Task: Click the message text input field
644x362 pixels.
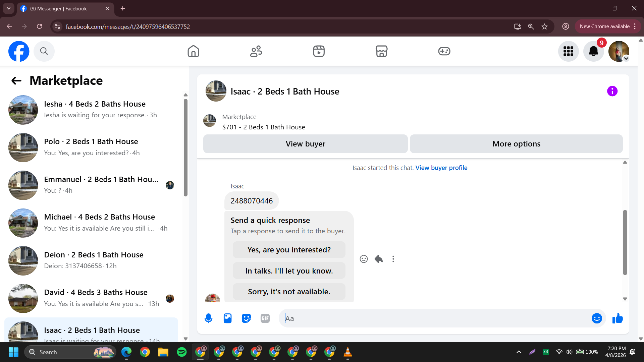Action: 436,318
